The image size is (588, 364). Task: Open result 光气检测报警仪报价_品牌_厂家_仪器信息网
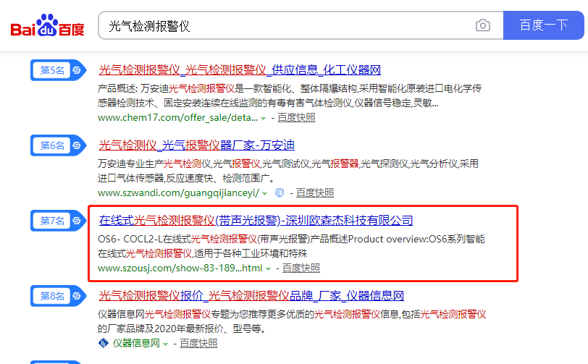[251, 296]
